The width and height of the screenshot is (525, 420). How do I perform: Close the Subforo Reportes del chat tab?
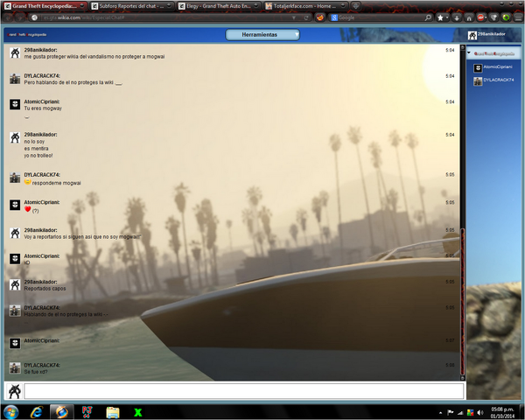[x=169, y=6]
